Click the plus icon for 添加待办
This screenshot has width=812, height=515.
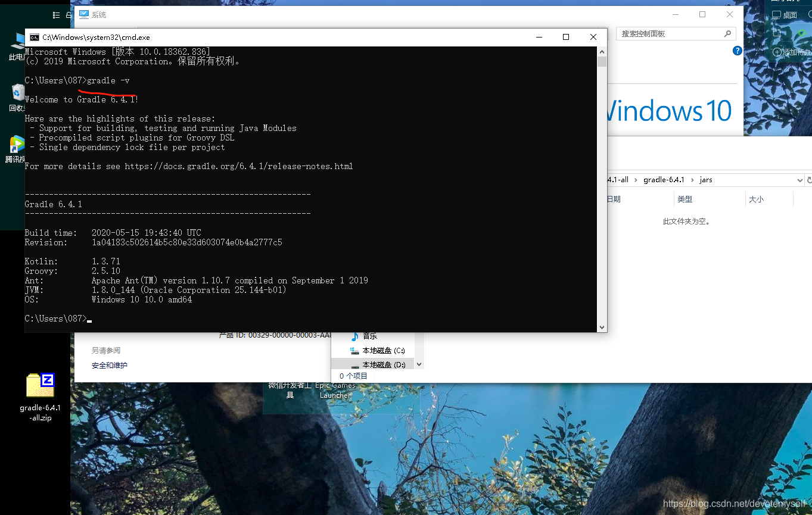click(x=777, y=52)
